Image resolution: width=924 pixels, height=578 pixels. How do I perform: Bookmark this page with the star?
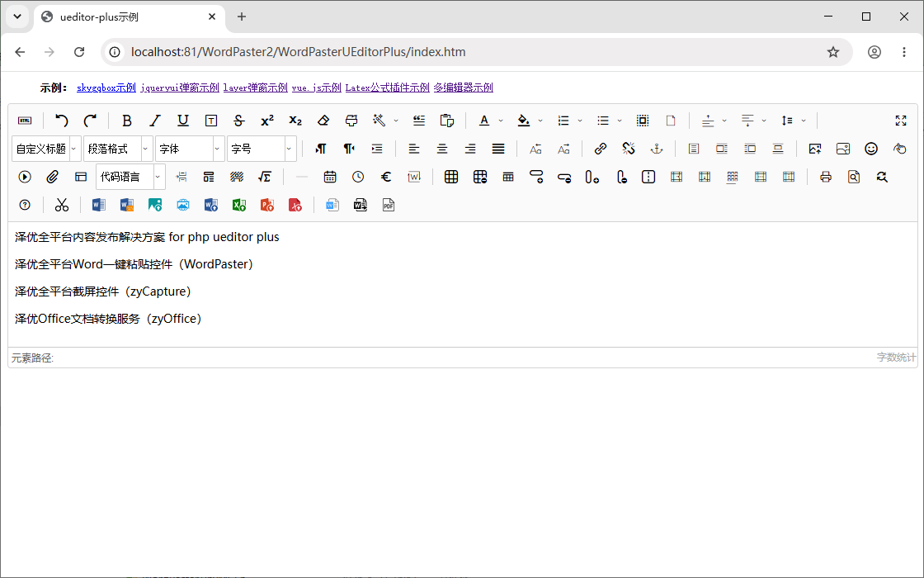(x=832, y=52)
